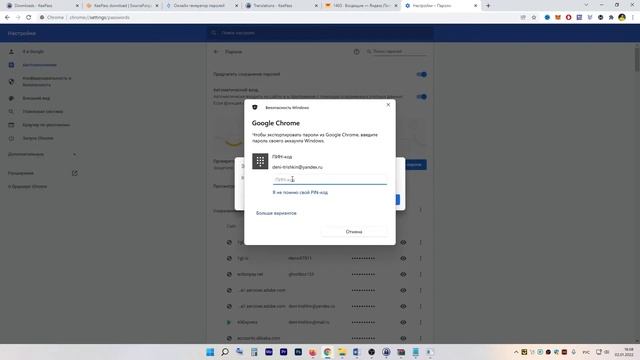This screenshot has height=360, width=640.
Task: Show password for the adobe.com row with yandex email
Action: tap(403, 306)
